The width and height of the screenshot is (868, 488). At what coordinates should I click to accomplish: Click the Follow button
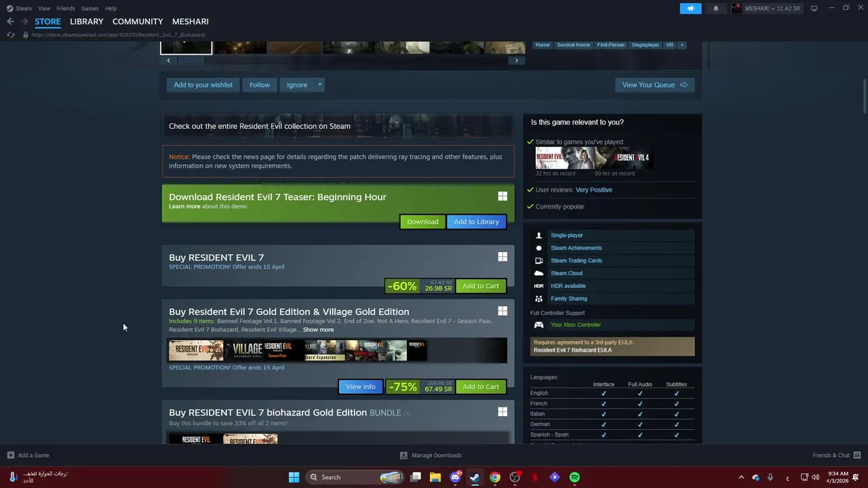click(x=259, y=85)
